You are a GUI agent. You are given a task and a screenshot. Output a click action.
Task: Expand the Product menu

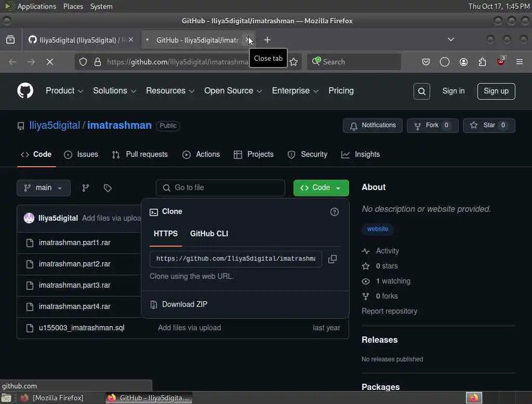click(64, 91)
